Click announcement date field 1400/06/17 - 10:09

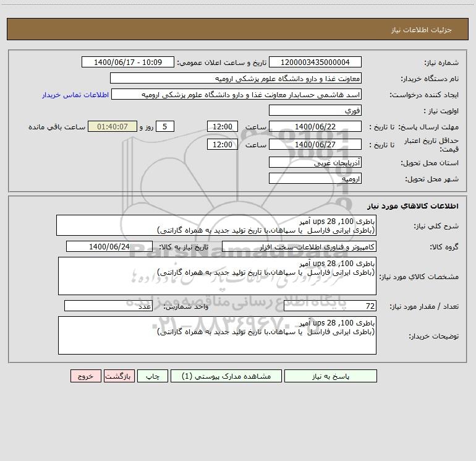point(128,62)
